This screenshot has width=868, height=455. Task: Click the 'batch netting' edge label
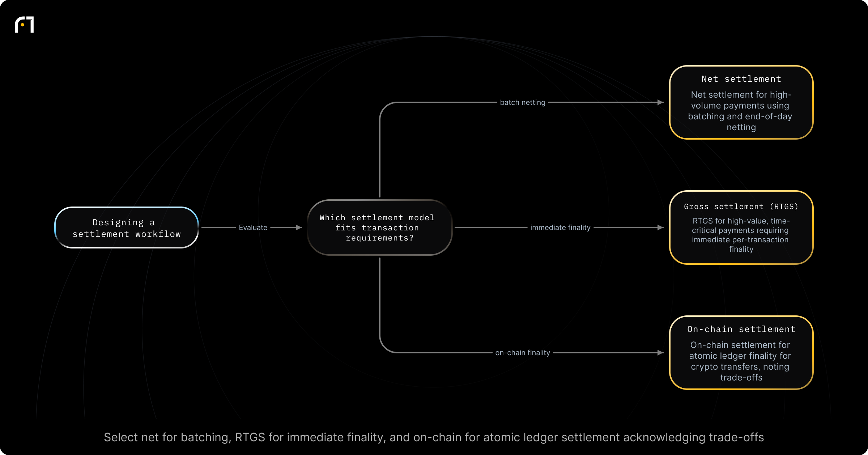coord(522,102)
